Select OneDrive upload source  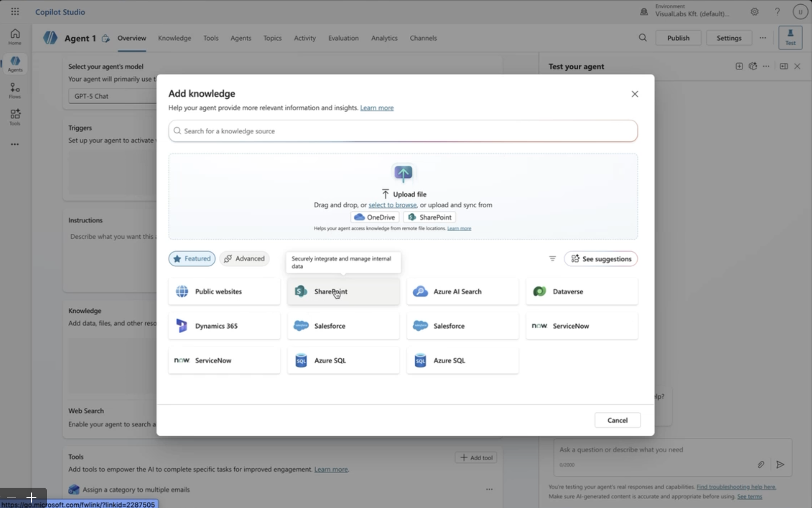(375, 217)
